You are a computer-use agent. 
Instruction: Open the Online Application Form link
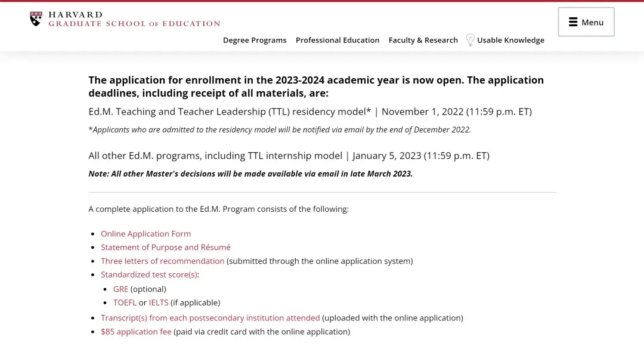click(x=145, y=234)
